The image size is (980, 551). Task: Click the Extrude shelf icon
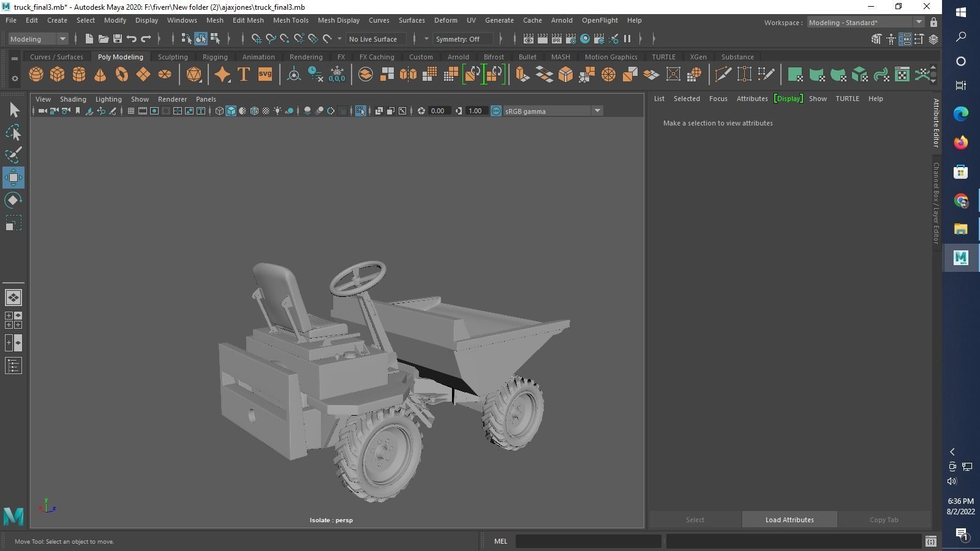[x=522, y=75]
